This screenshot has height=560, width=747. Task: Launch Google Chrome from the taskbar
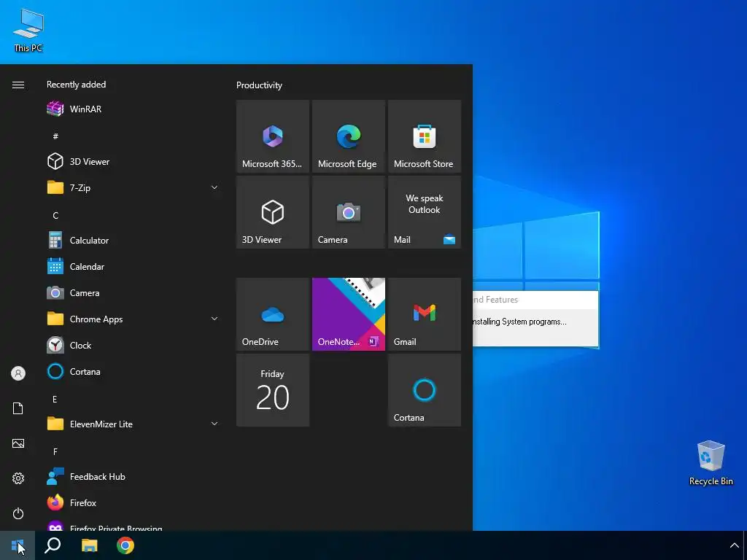(x=125, y=545)
